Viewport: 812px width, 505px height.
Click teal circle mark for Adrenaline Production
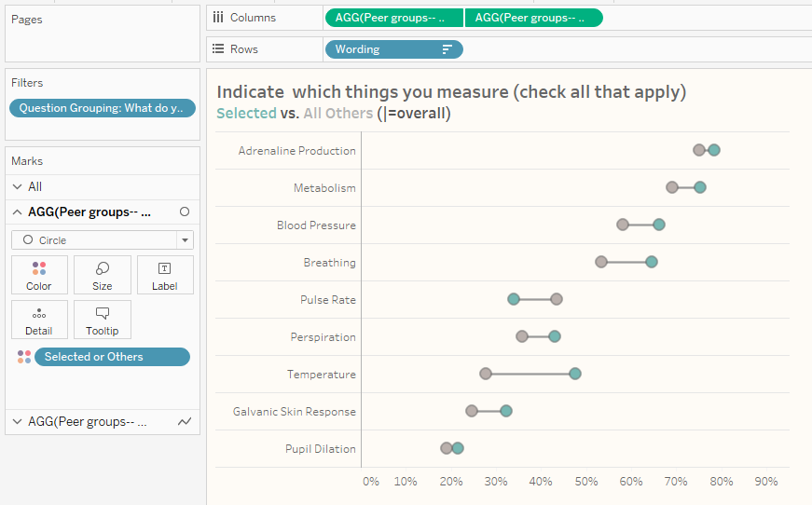(x=714, y=150)
